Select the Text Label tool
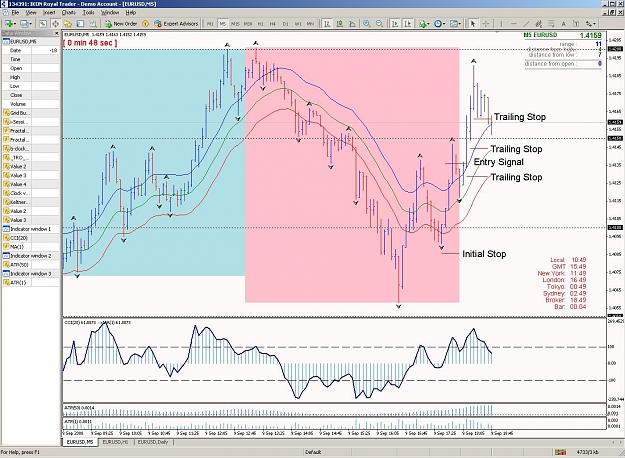Viewport: 625px width, 458px height. (576, 24)
